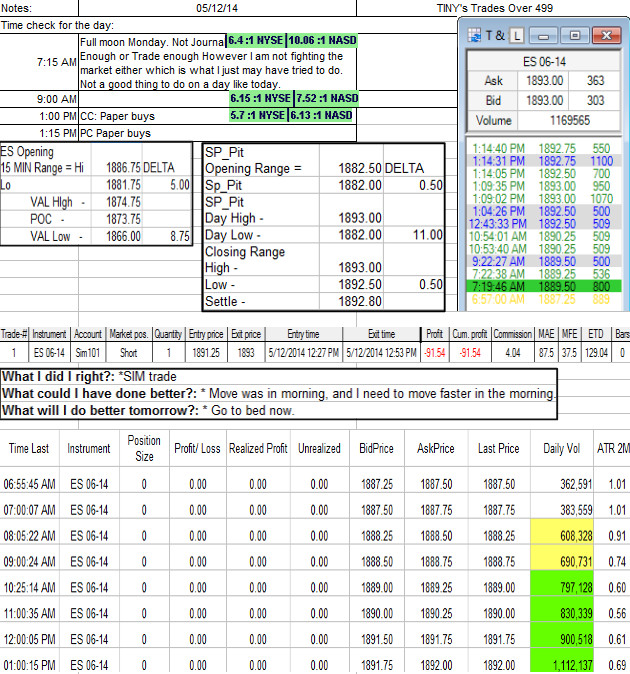Minimize the T & L window
Screen dimensions: 630x674
point(544,36)
